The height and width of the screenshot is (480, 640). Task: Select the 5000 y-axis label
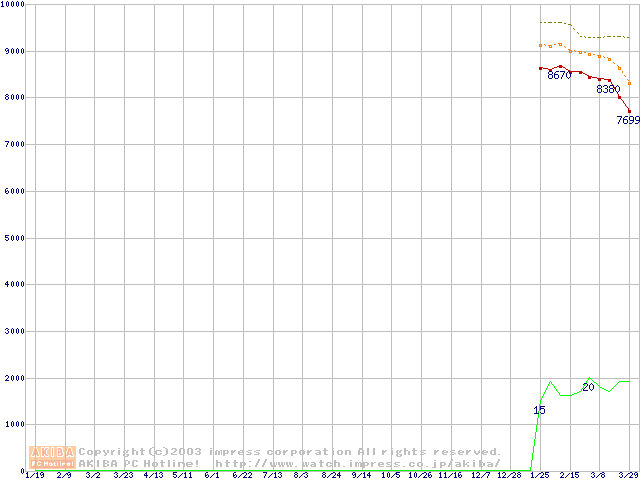point(14,238)
